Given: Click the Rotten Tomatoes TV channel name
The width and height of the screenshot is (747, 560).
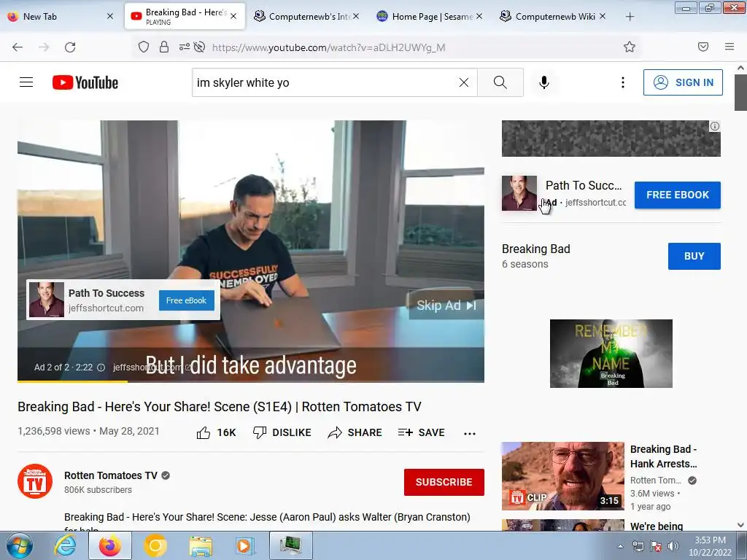Looking at the screenshot, I should pyautogui.click(x=111, y=475).
